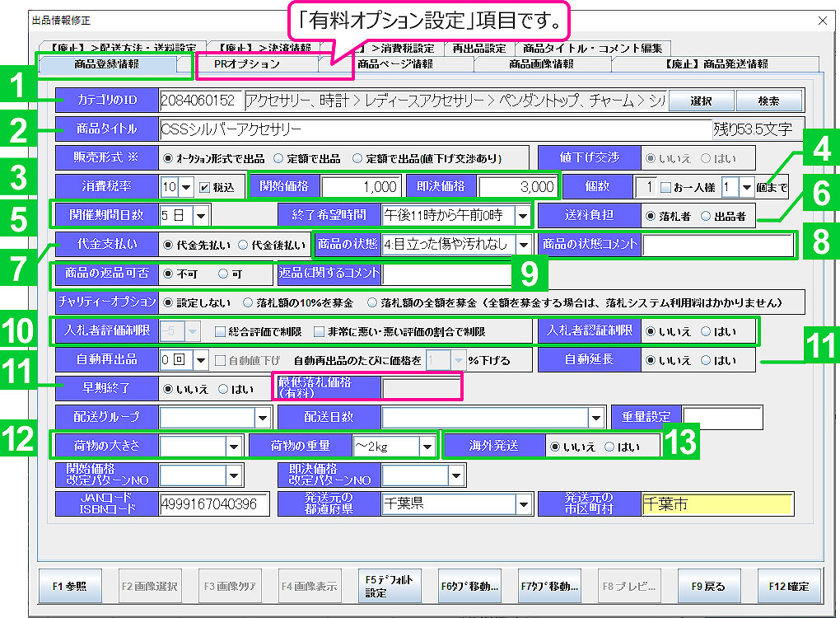Select 代金後払い payment option
Image resolution: width=840 pixels, height=618 pixels.
click(243, 245)
